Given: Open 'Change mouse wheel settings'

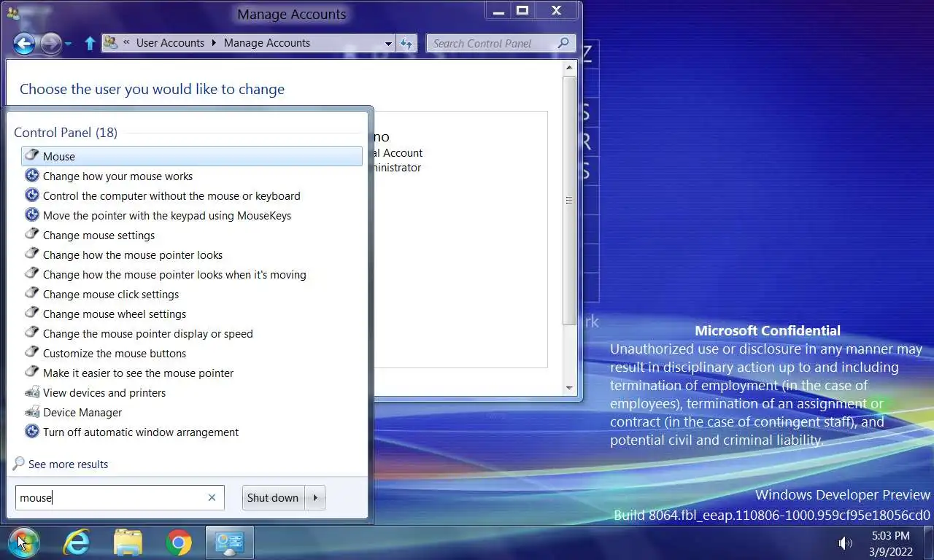Looking at the screenshot, I should tap(115, 314).
